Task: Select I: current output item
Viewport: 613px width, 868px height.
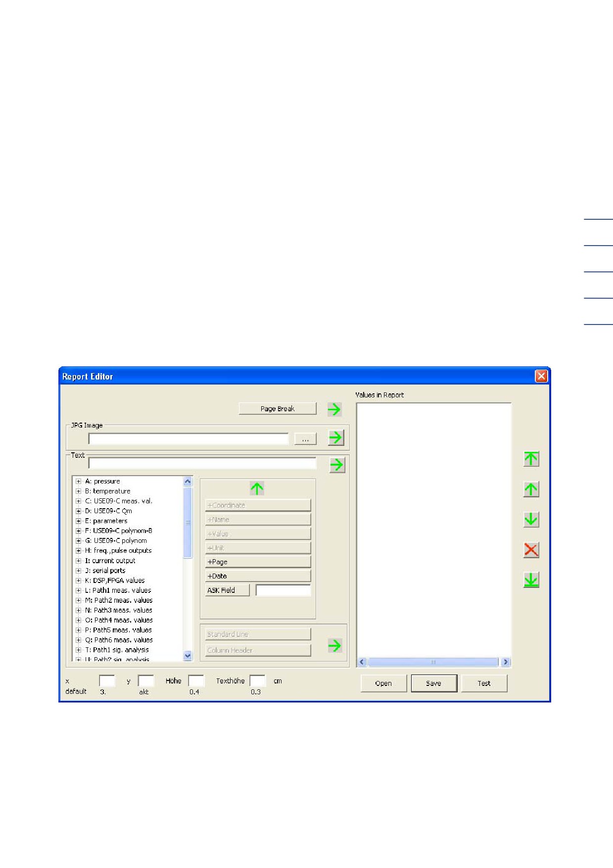Action: 110,561
